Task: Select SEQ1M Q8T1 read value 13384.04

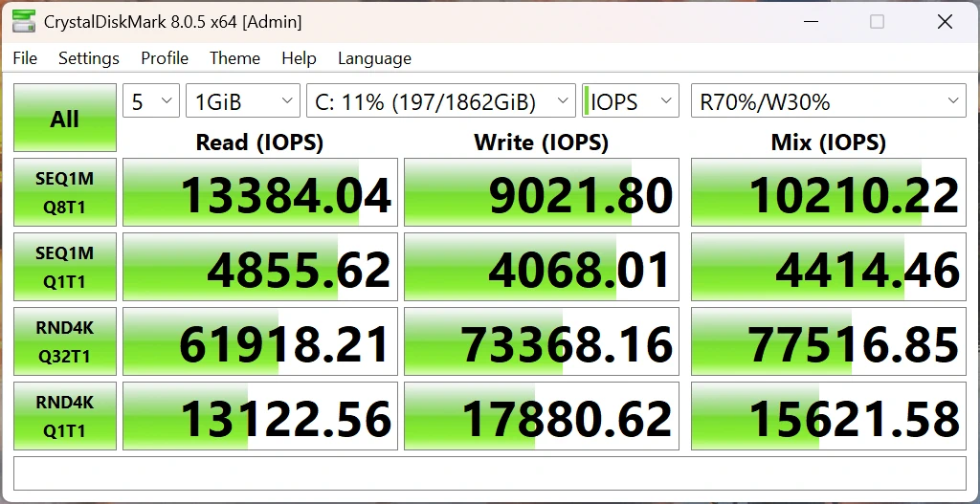Action: [260, 192]
